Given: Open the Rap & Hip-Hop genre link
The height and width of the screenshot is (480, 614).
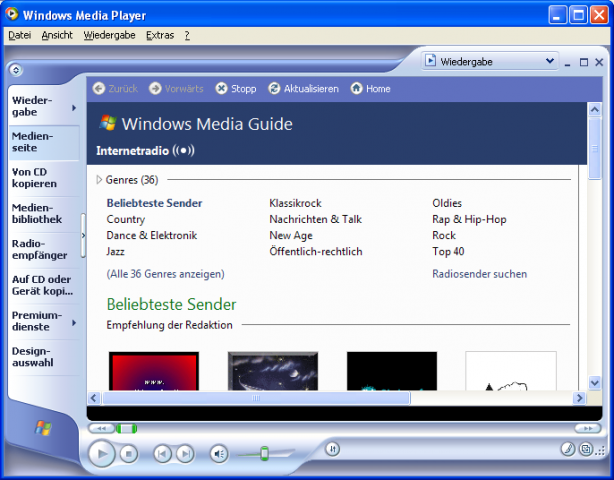Looking at the screenshot, I should pyautogui.click(x=469, y=219).
